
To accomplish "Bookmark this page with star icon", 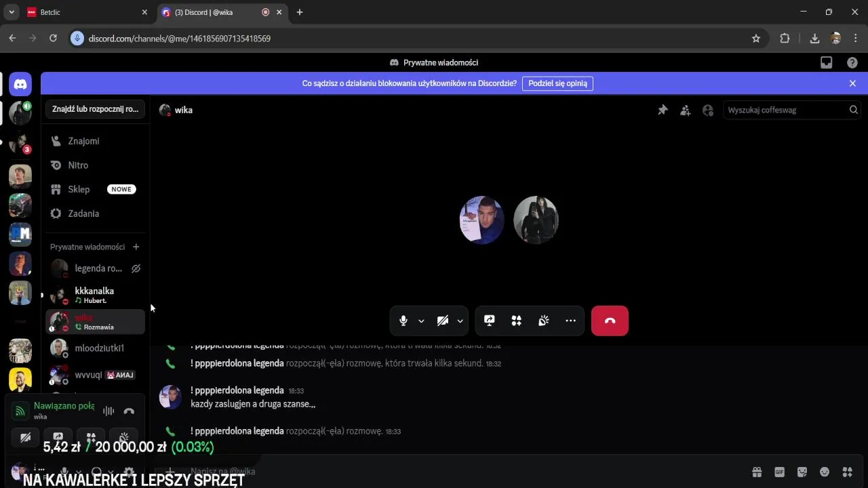I will (756, 39).
